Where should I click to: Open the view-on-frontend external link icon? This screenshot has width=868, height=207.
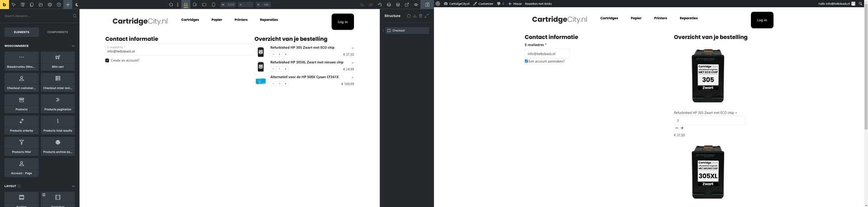pyautogui.click(x=407, y=5)
